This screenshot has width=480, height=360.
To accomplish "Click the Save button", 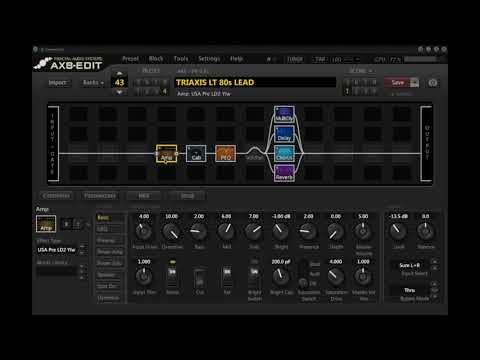I will tap(397, 82).
